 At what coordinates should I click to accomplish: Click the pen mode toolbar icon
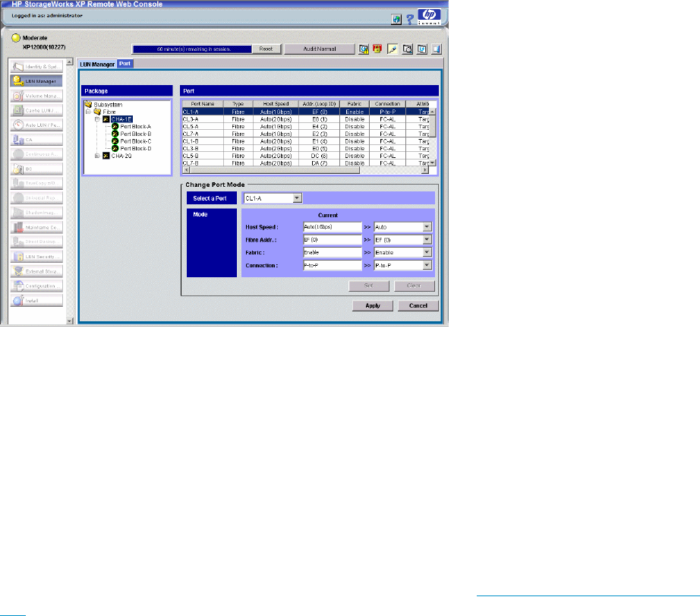tap(393, 49)
